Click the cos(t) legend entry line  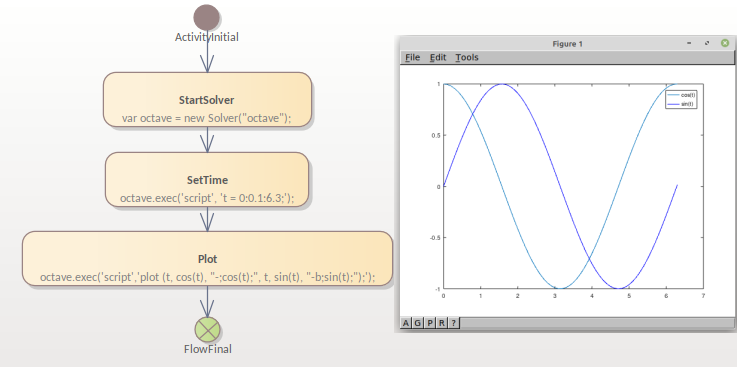coord(674,95)
